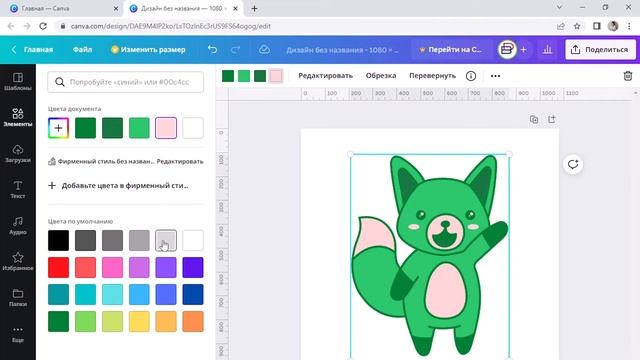Click Перевернуть flip in the toolbar
This screenshot has width=640, height=360.
tap(432, 76)
